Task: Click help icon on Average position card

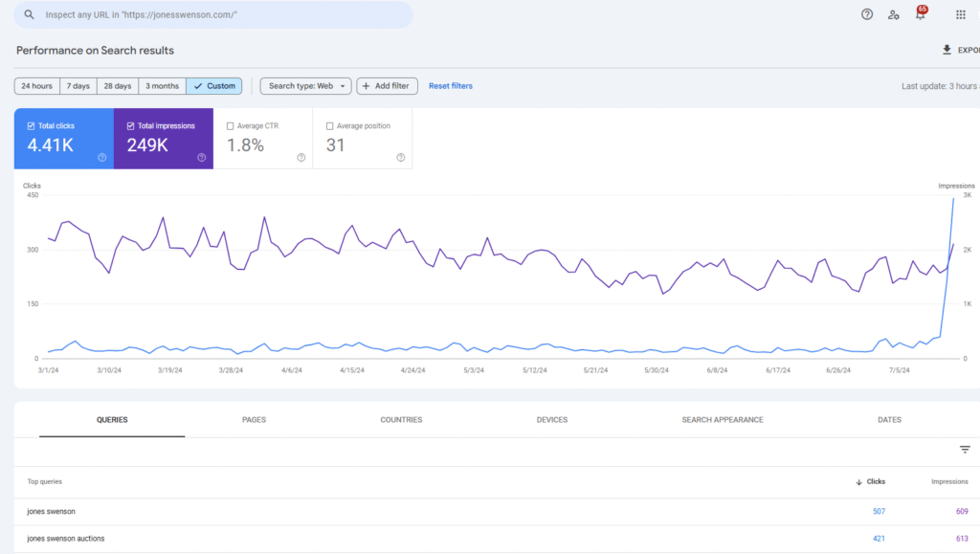Action: coord(400,158)
